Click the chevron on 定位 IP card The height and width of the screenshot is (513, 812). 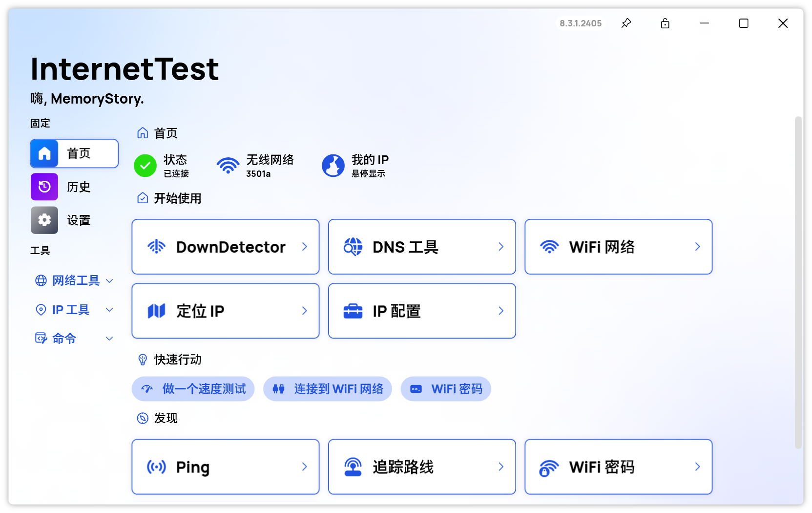pos(305,311)
